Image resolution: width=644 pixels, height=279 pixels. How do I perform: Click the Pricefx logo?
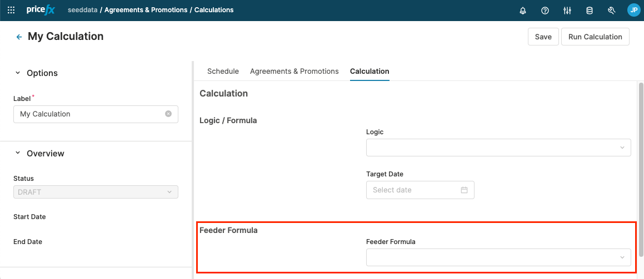click(41, 10)
